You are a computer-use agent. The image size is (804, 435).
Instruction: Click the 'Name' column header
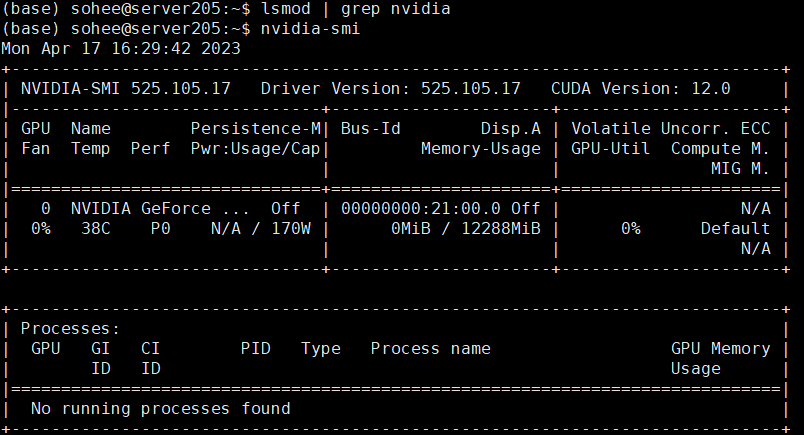point(91,129)
